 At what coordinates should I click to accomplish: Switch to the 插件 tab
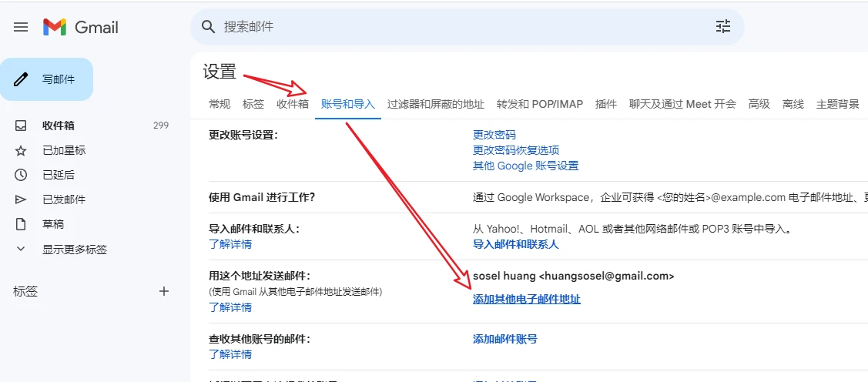(x=606, y=104)
